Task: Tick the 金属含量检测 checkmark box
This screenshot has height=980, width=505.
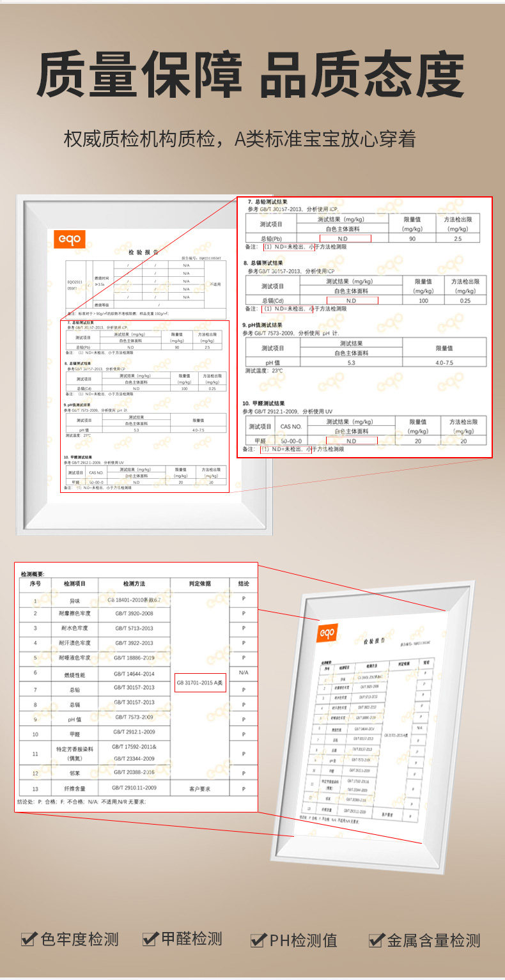Action: click(x=377, y=940)
